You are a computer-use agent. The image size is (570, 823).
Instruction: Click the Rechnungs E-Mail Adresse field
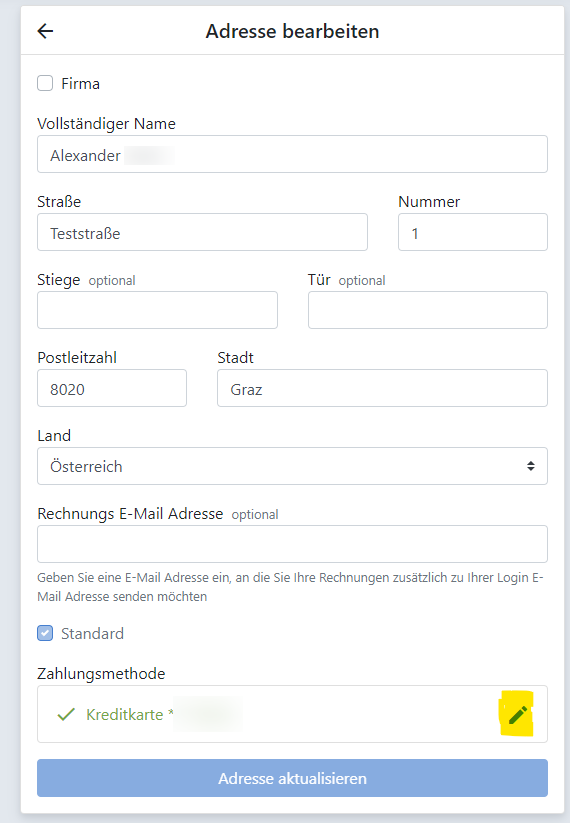tap(292, 544)
